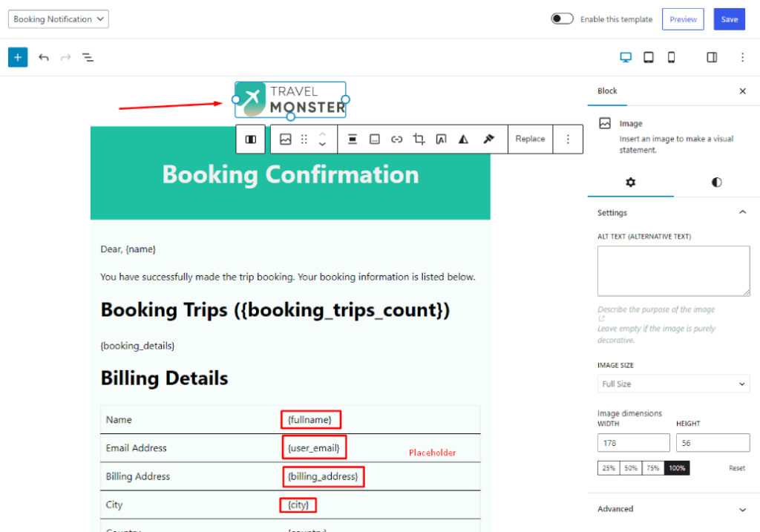Select the Crop icon in the image toolbar
The width and height of the screenshot is (760, 532).
[x=419, y=139]
